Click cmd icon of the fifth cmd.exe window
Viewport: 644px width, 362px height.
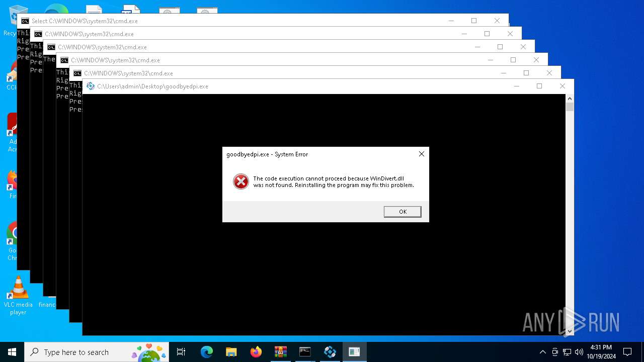pyautogui.click(x=77, y=73)
